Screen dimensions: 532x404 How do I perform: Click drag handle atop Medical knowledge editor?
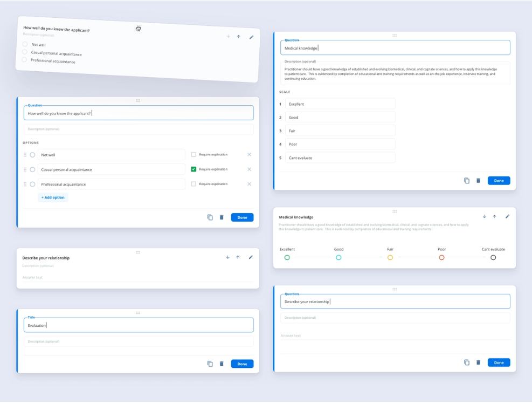point(395,35)
